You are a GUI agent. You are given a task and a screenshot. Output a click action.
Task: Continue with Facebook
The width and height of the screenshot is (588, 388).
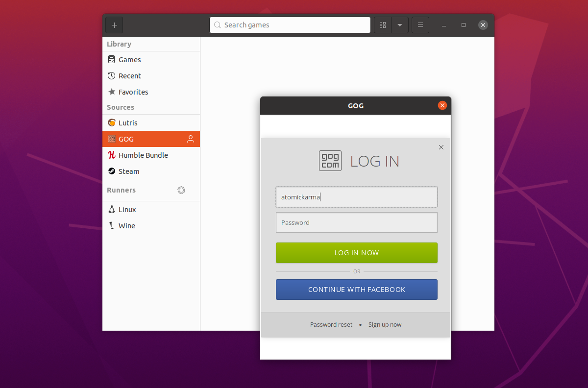(x=356, y=289)
